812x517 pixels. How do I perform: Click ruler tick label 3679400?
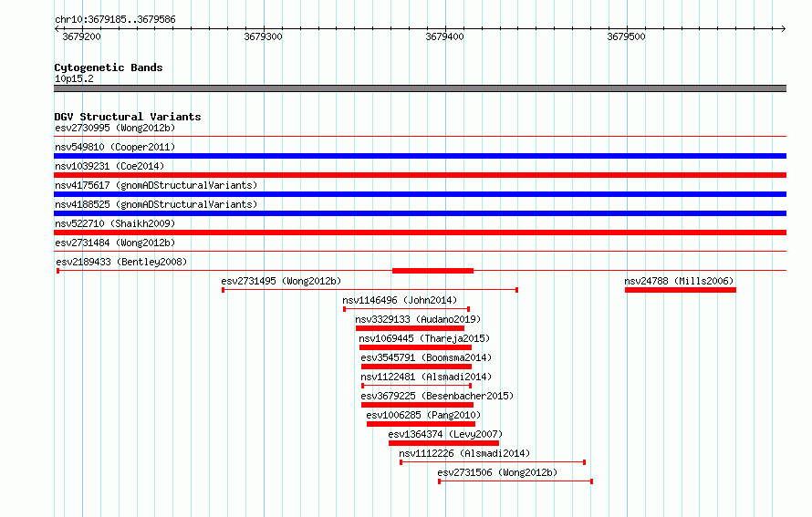click(x=445, y=36)
